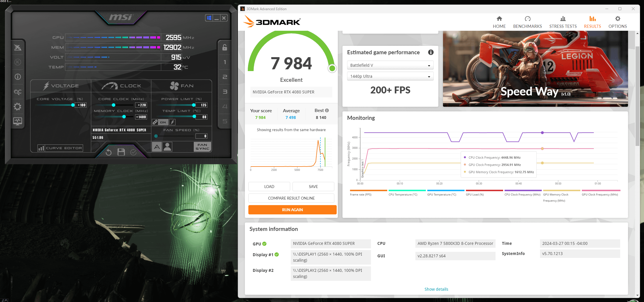The image size is (644, 302).
Task: Click the info icon next to Best score
Action: (x=327, y=111)
